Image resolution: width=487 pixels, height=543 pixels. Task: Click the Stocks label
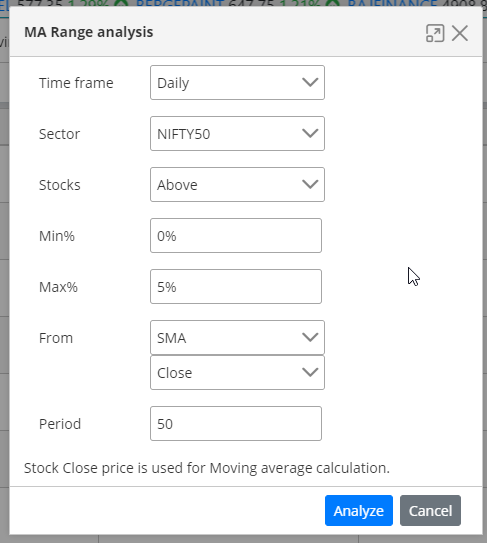pyautogui.click(x=60, y=185)
